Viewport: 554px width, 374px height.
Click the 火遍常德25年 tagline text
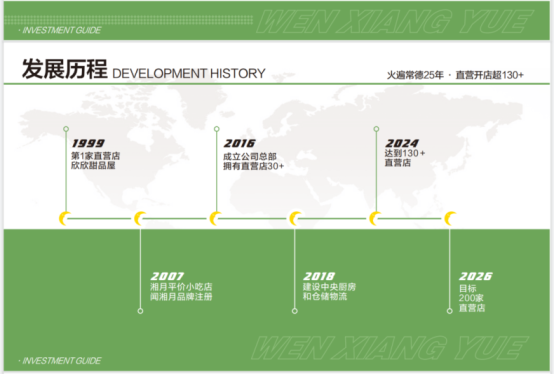[415, 75]
